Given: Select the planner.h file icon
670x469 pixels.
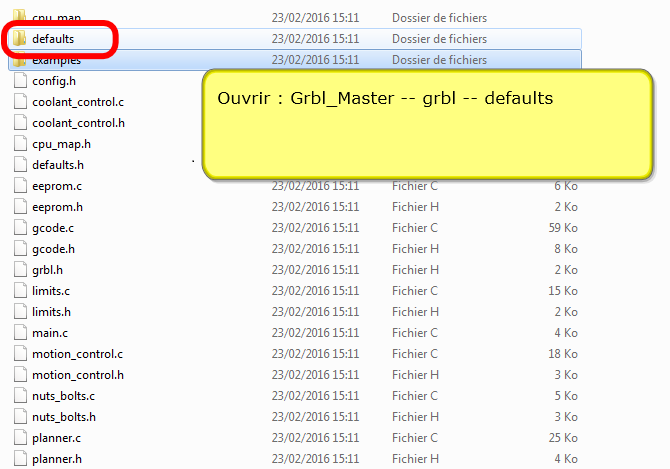Looking at the screenshot, I should coord(21,459).
